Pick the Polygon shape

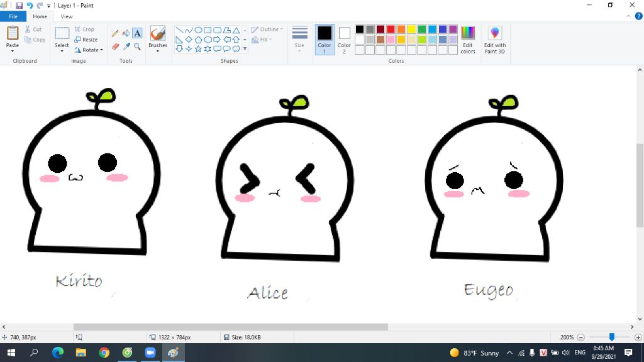226,30
